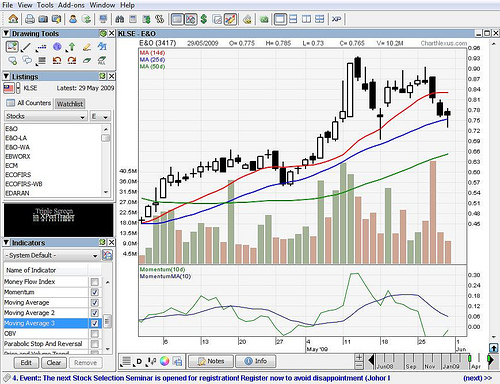
Task: Select EBWORX in the listings
Action: (x=18, y=156)
